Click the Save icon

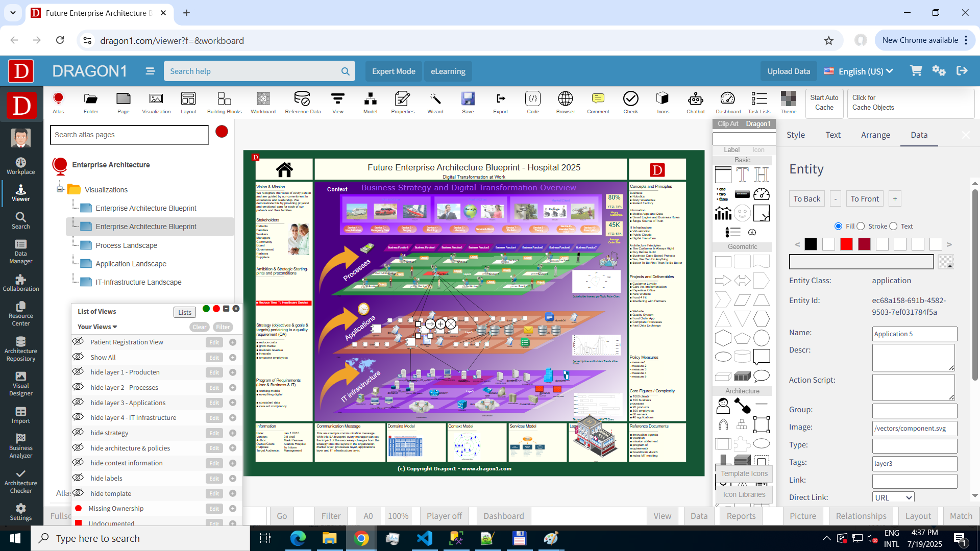tap(468, 103)
